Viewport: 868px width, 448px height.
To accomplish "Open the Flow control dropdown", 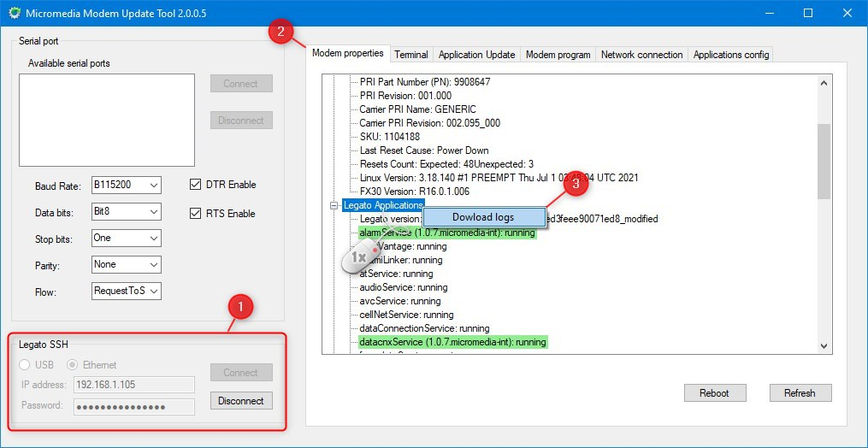I will (126, 292).
